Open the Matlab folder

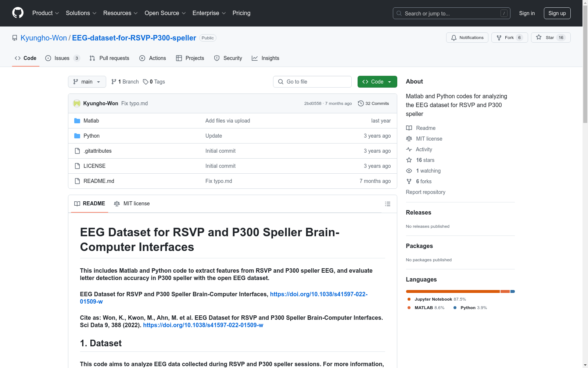click(91, 121)
